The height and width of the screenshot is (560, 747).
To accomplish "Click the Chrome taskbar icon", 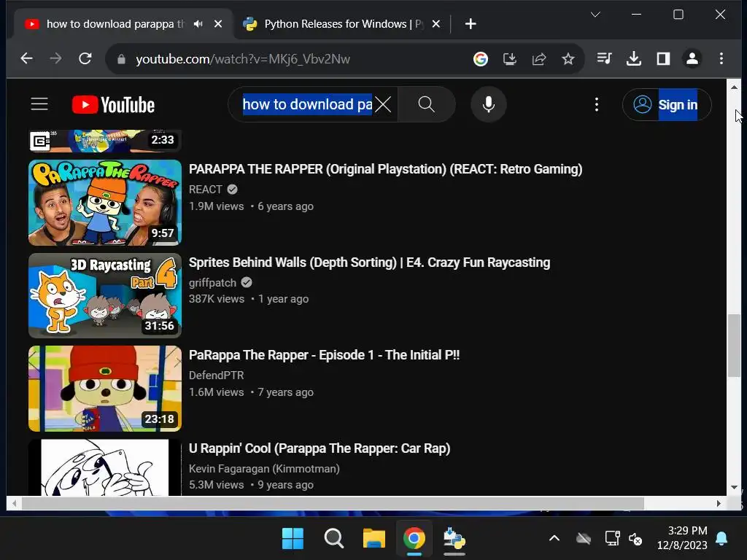I will pyautogui.click(x=414, y=539).
